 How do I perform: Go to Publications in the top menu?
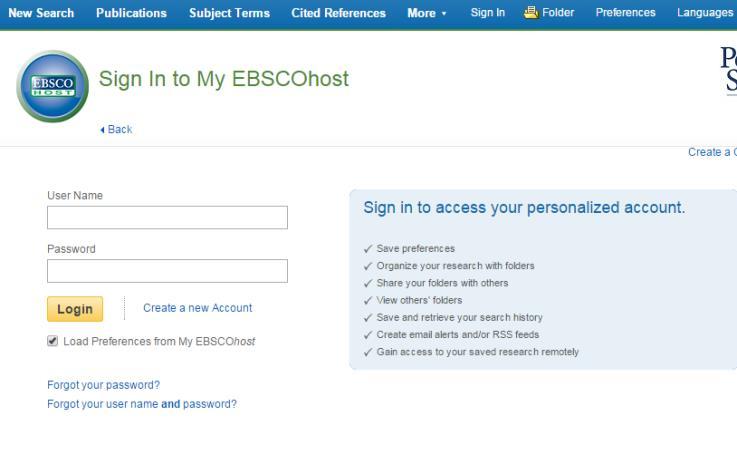click(x=131, y=13)
